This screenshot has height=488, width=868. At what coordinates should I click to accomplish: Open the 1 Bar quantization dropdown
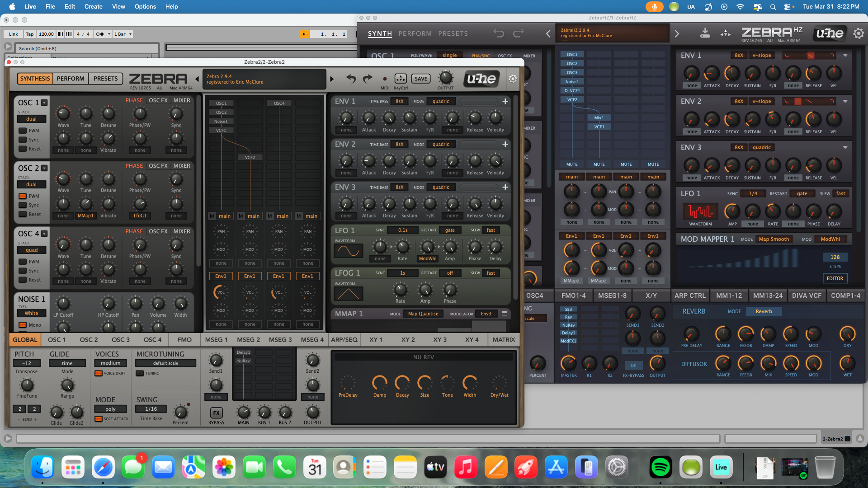point(123,34)
